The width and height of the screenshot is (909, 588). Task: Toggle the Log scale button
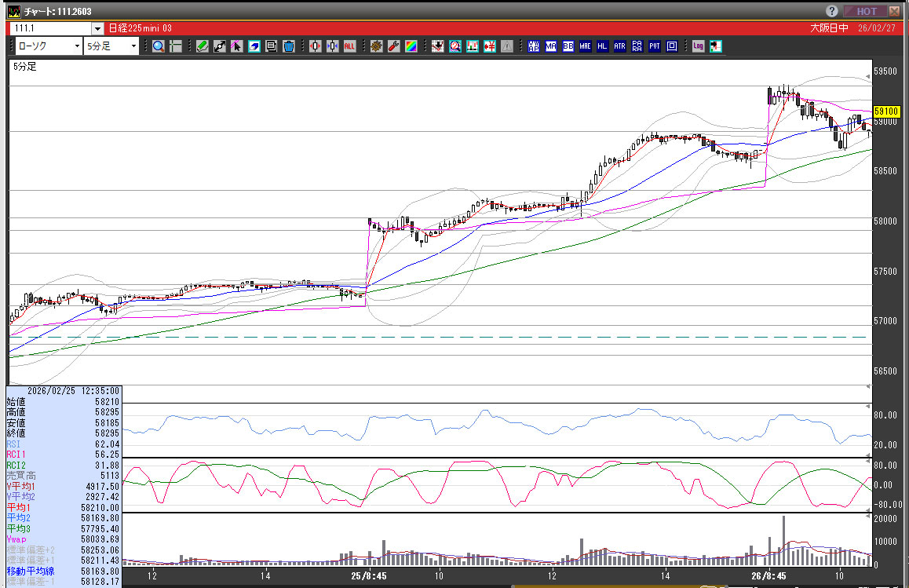pyautogui.click(x=698, y=46)
